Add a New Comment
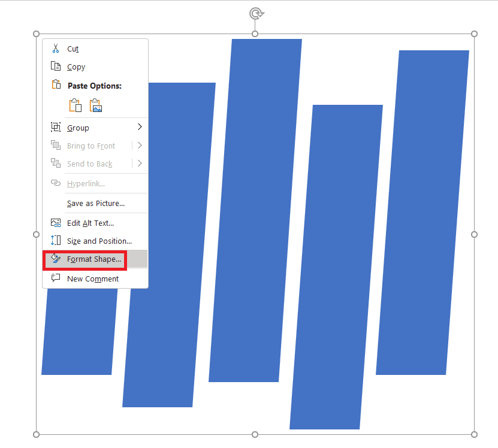The height and width of the screenshot is (448, 498). click(x=95, y=279)
